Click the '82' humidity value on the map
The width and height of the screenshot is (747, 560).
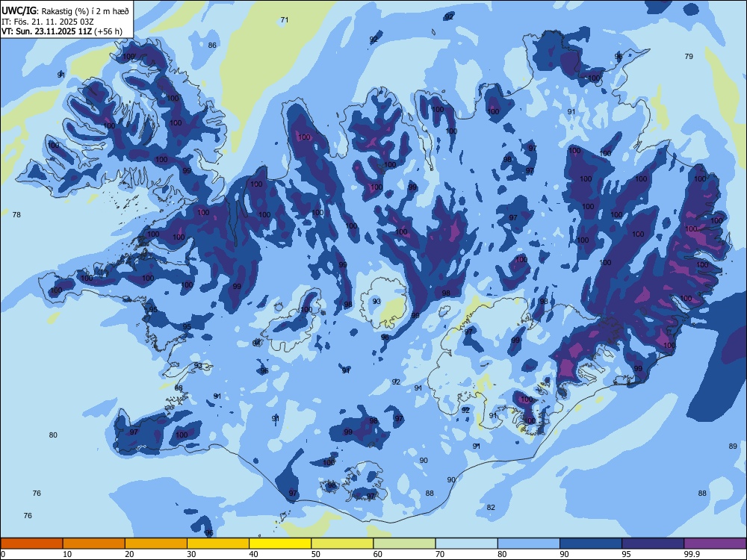coord(491,508)
